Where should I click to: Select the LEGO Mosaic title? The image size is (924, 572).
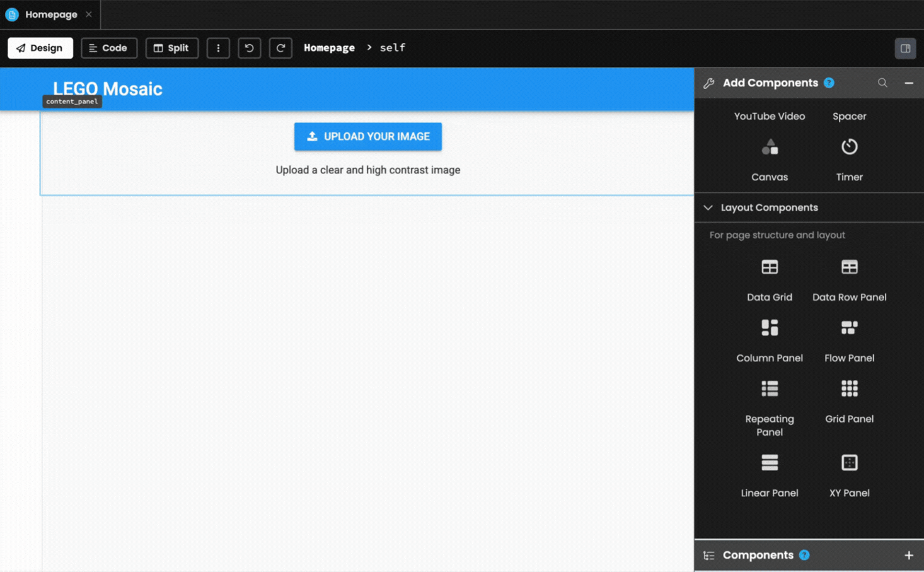(x=108, y=89)
